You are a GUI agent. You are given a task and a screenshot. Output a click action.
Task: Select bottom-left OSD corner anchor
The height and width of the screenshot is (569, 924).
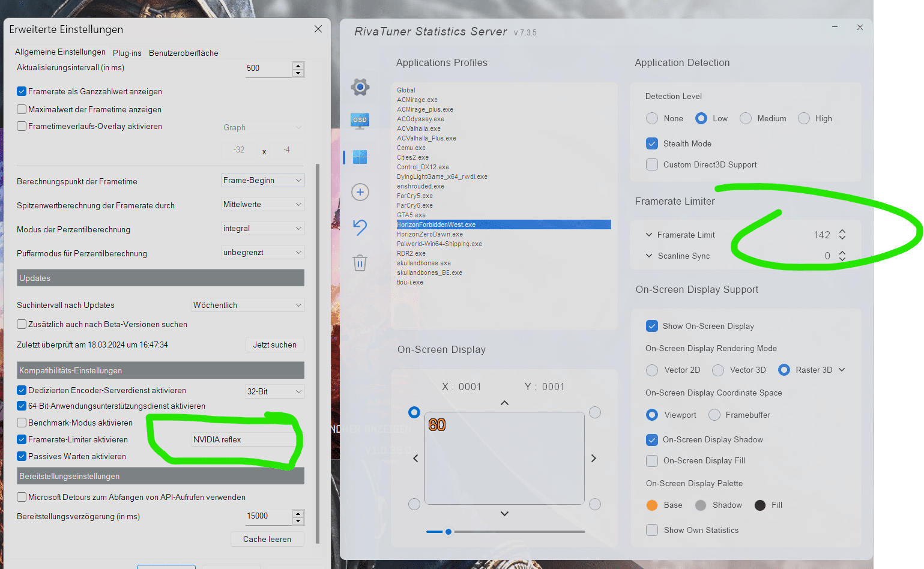point(414,504)
